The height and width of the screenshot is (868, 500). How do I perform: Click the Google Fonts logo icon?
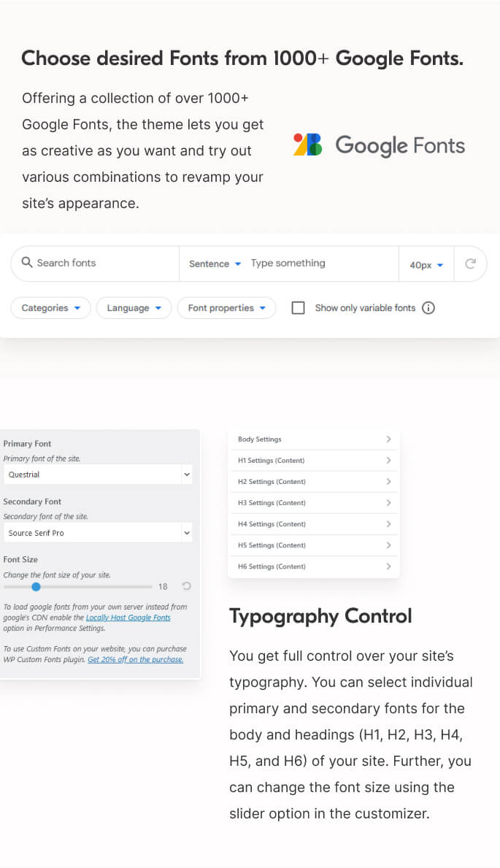tap(307, 145)
